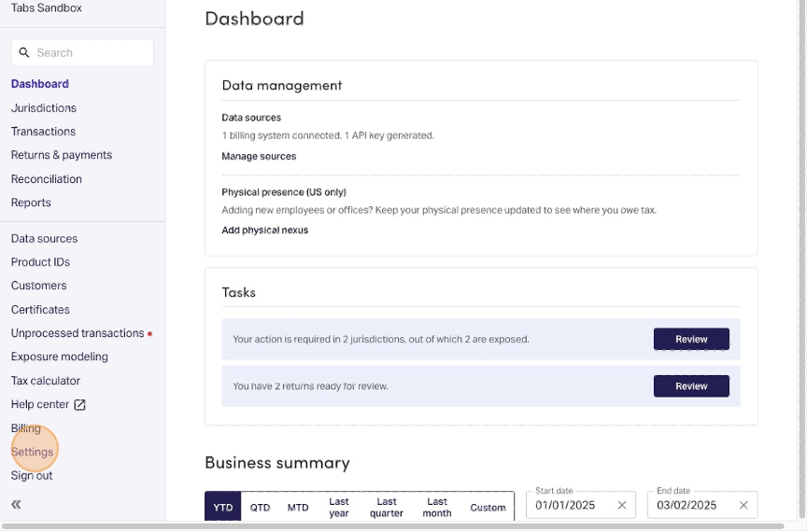This screenshot has height=532, width=807.
Task: Click Add physical nexus link
Action: [x=264, y=230]
